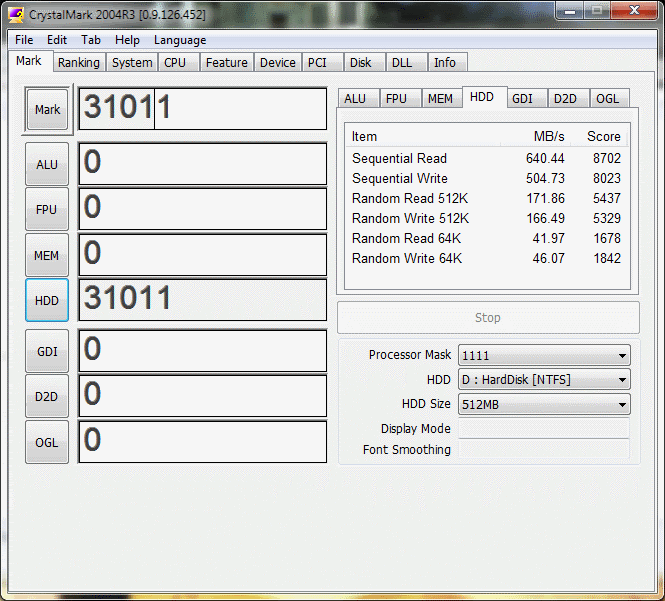Click the ALU score field
The image size is (665, 601).
[x=203, y=164]
